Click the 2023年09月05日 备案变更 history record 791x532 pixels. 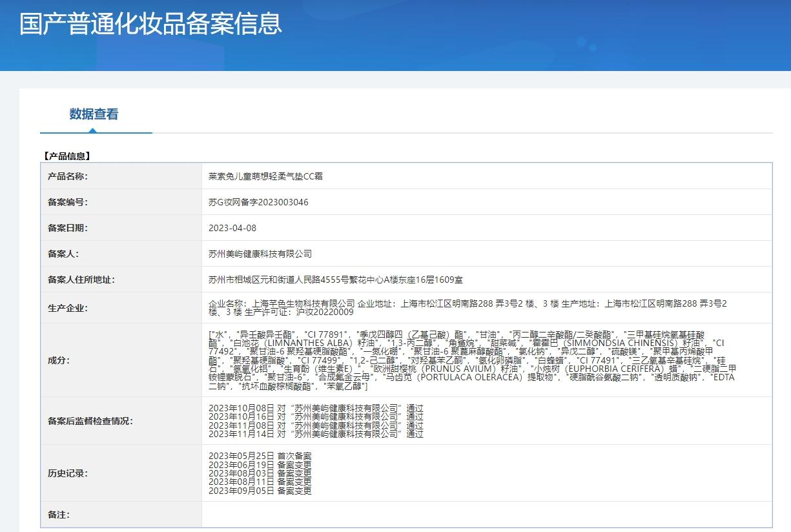coord(260,491)
